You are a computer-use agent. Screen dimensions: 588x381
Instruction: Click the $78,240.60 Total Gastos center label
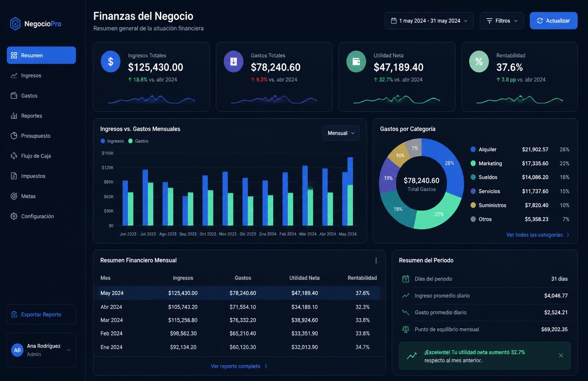click(421, 180)
